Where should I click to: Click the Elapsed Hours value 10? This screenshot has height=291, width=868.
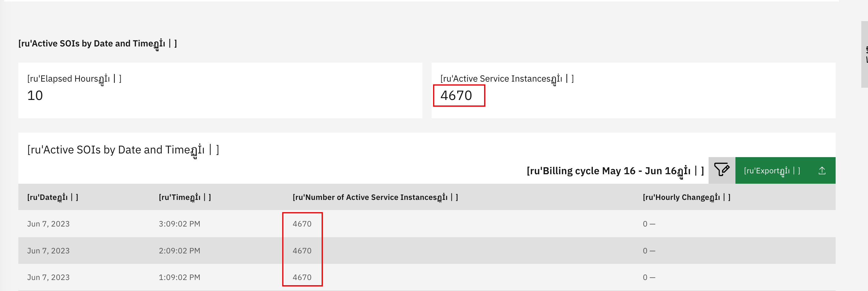[x=35, y=95]
